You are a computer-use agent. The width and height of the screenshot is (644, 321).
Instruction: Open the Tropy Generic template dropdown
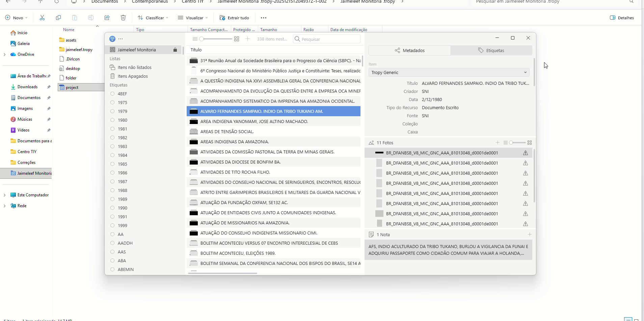tap(449, 72)
